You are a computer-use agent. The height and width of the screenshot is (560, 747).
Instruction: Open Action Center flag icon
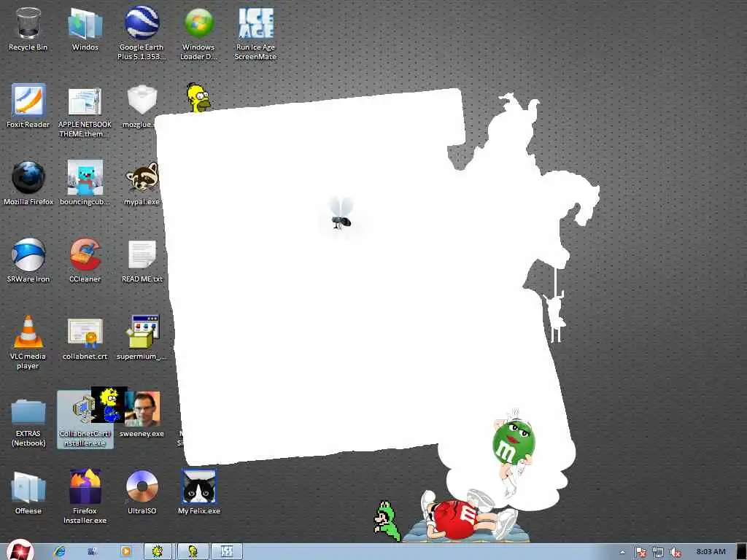[x=640, y=552]
